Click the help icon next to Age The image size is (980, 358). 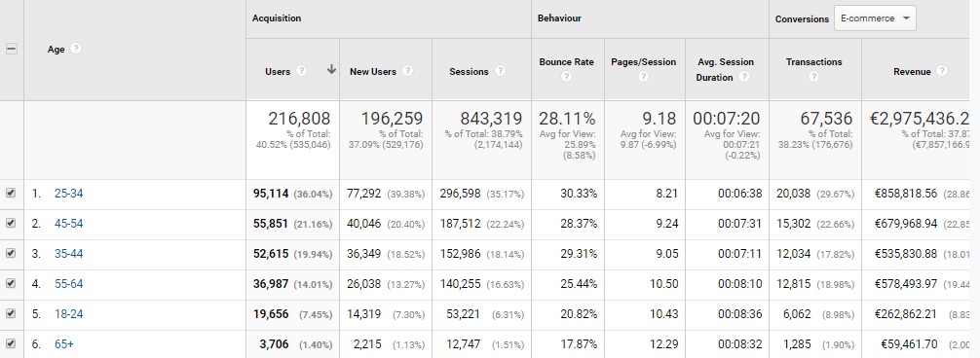pyautogui.click(x=76, y=49)
